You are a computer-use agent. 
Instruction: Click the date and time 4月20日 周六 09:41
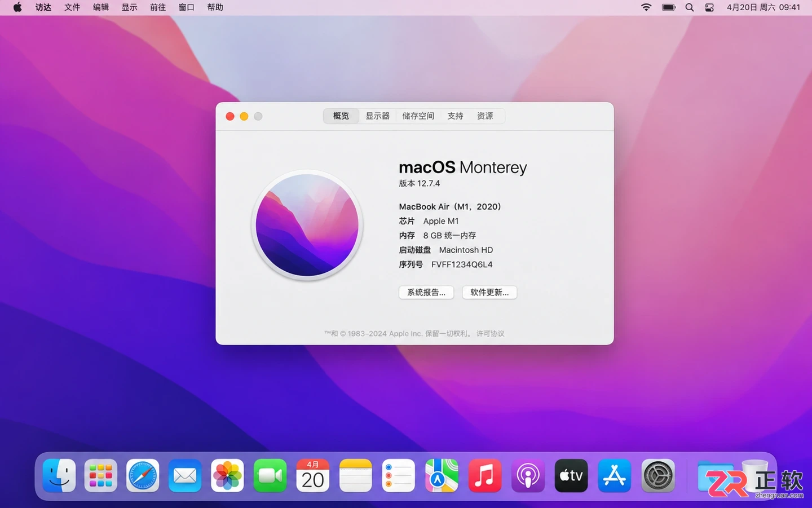click(x=764, y=7)
